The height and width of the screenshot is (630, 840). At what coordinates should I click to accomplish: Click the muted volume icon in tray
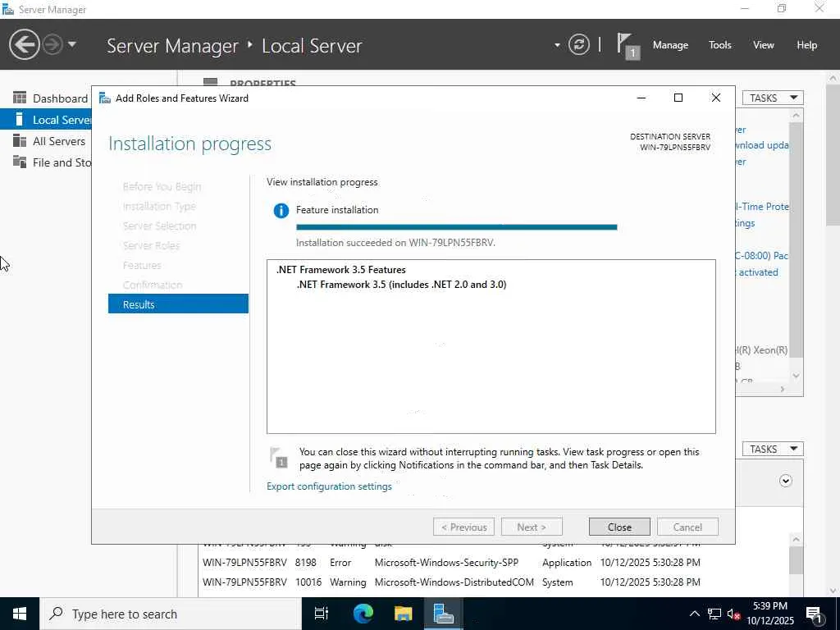click(734, 614)
